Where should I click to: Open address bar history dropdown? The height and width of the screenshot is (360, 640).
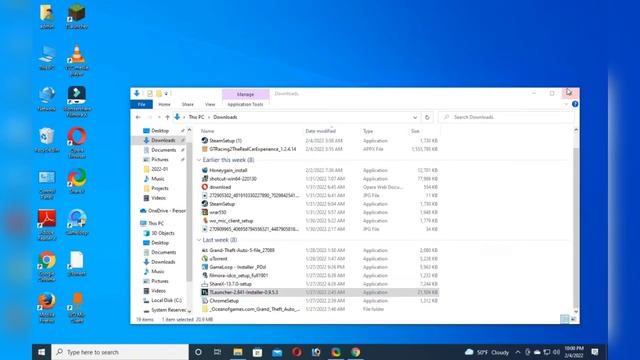coord(415,117)
